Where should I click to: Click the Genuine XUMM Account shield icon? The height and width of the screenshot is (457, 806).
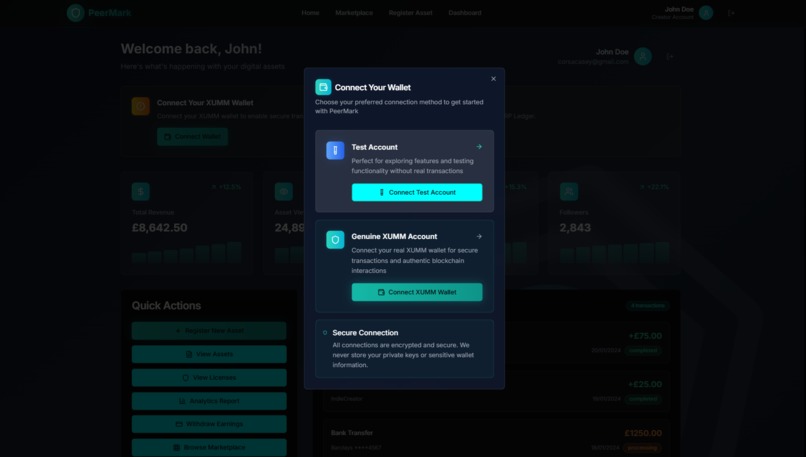tap(335, 240)
